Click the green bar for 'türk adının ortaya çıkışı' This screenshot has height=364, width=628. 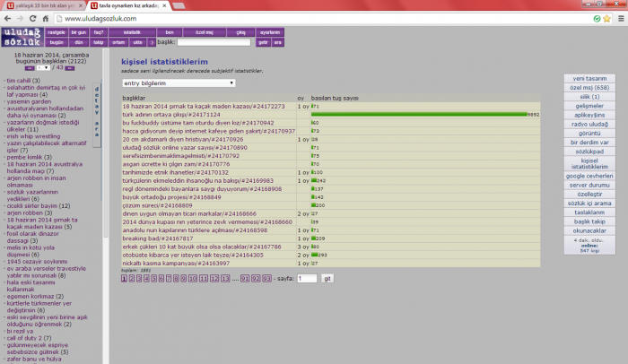(x=419, y=115)
